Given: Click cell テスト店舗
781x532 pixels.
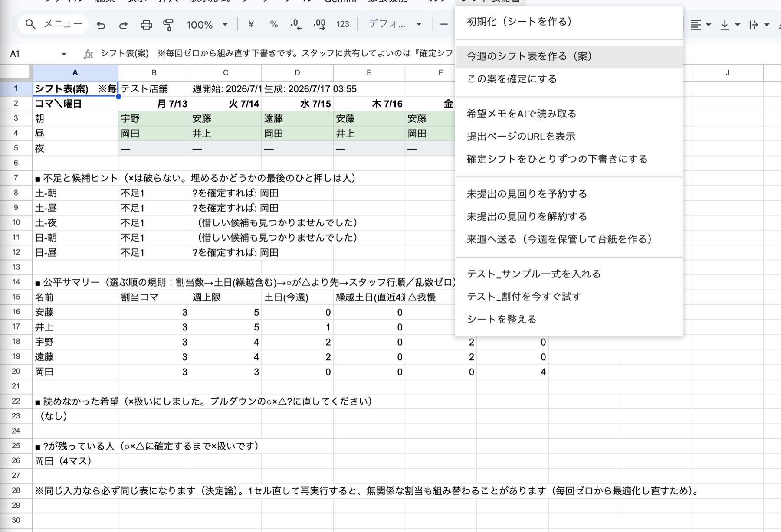Looking at the screenshot, I should [x=154, y=89].
